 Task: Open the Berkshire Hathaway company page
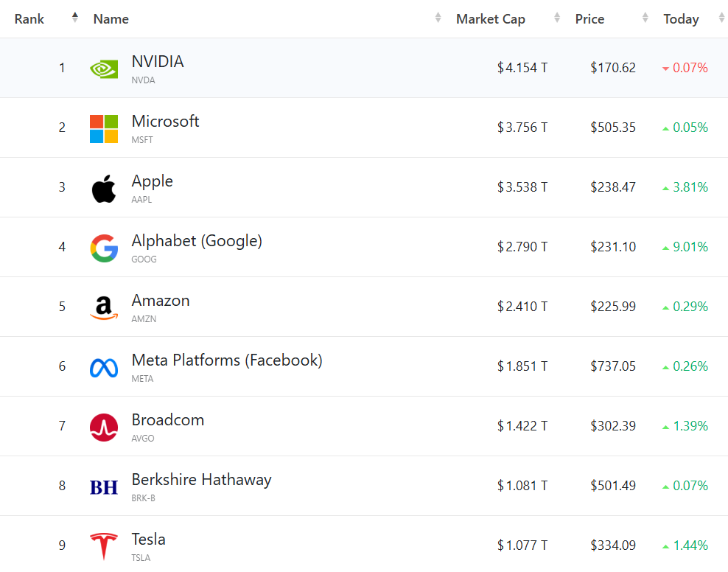tap(201, 480)
